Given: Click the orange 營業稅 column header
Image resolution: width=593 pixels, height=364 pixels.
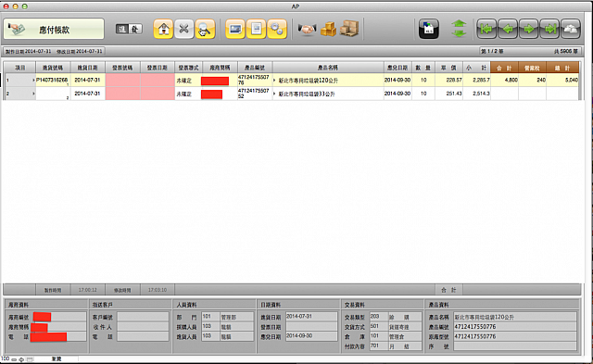Looking at the screenshot, I should pyautogui.click(x=532, y=68).
